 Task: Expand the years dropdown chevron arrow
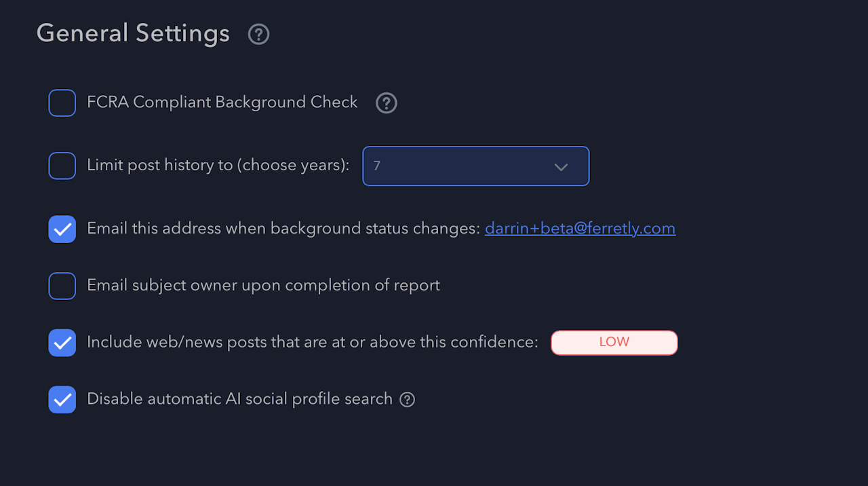pyautogui.click(x=561, y=167)
